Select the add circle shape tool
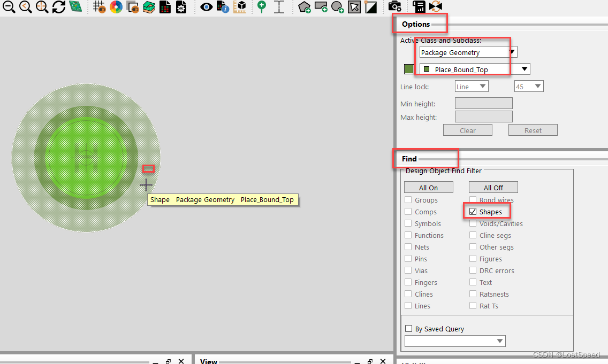This screenshot has width=608, height=364. point(337,7)
